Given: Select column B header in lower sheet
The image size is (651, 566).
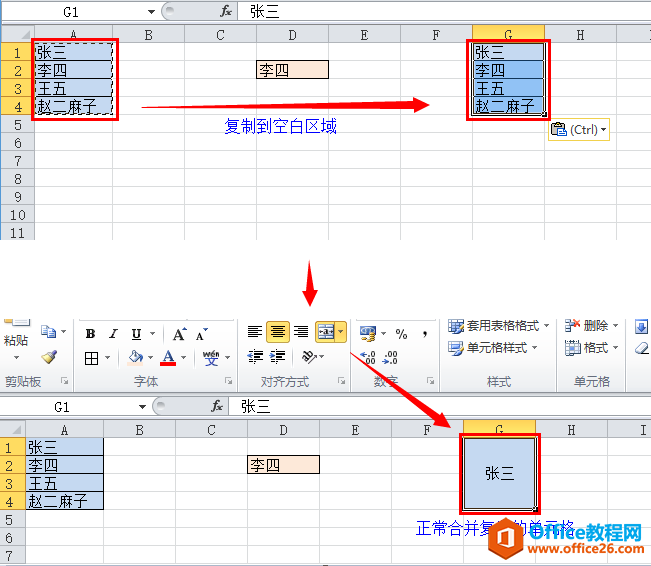Looking at the screenshot, I should (x=140, y=430).
